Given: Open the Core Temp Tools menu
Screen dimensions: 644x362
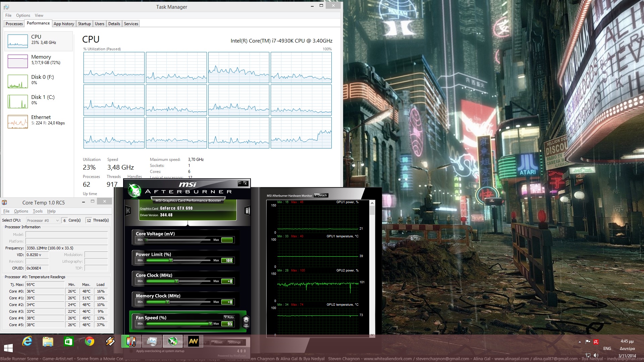Looking at the screenshot, I should click(x=38, y=211).
